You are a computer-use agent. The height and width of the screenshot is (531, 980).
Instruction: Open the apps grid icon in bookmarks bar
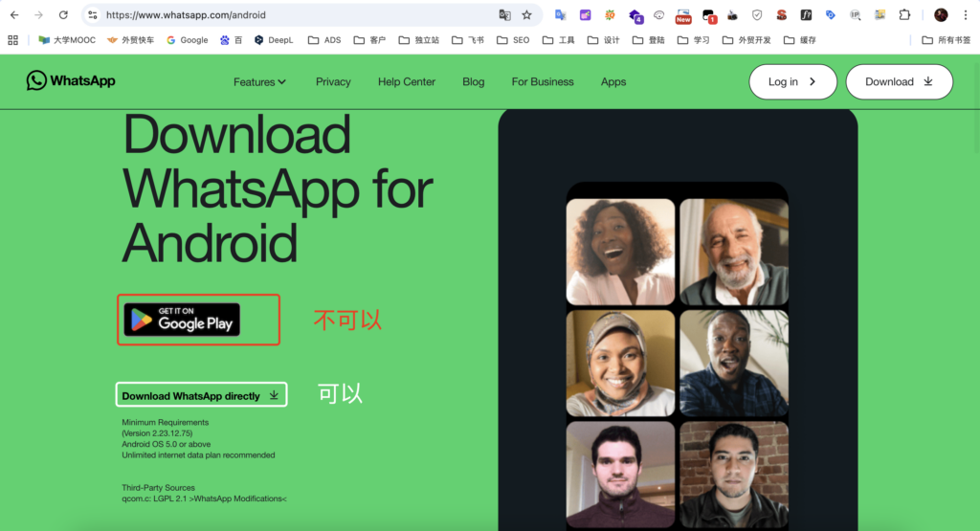[13, 40]
